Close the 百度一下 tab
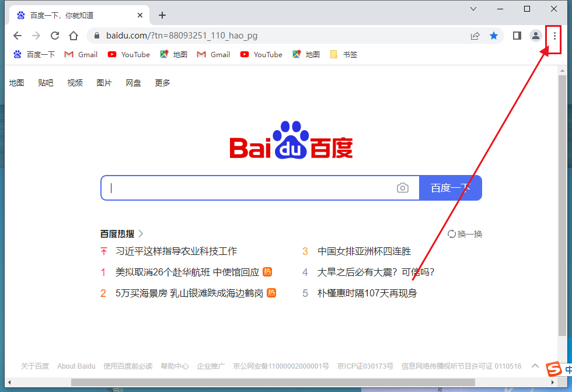Image resolution: width=572 pixels, height=392 pixels. 140,15
